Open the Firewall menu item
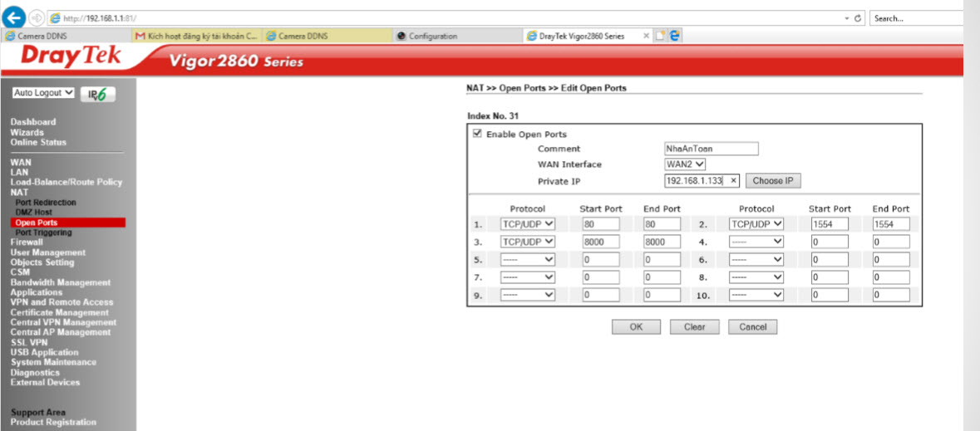Viewport: 980px width, 431px height. click(27, 242)
